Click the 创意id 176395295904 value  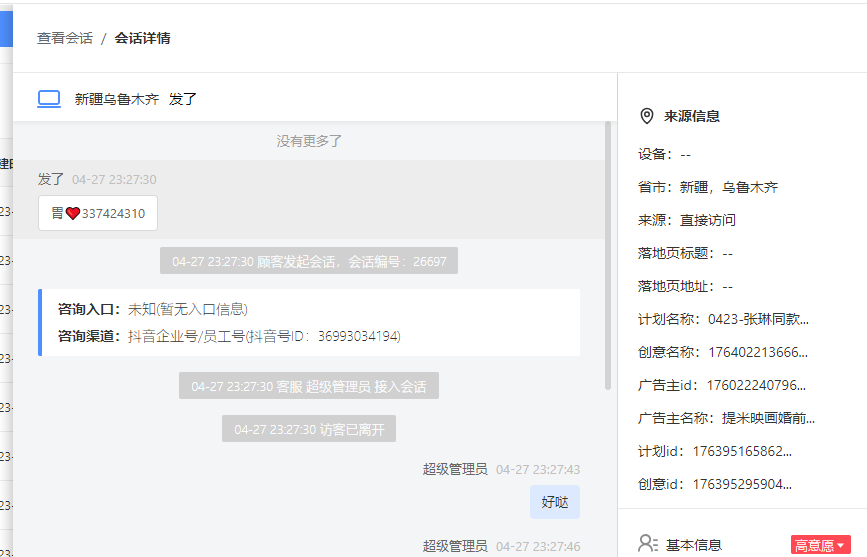(x=742, y=484)
